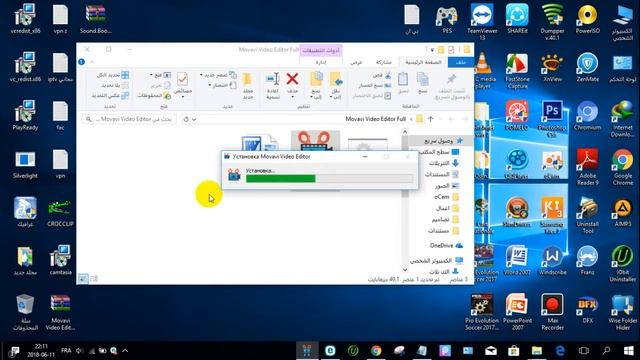
Task: Open Adobe Reader 9 desktop icon
Action: (587, 167)
